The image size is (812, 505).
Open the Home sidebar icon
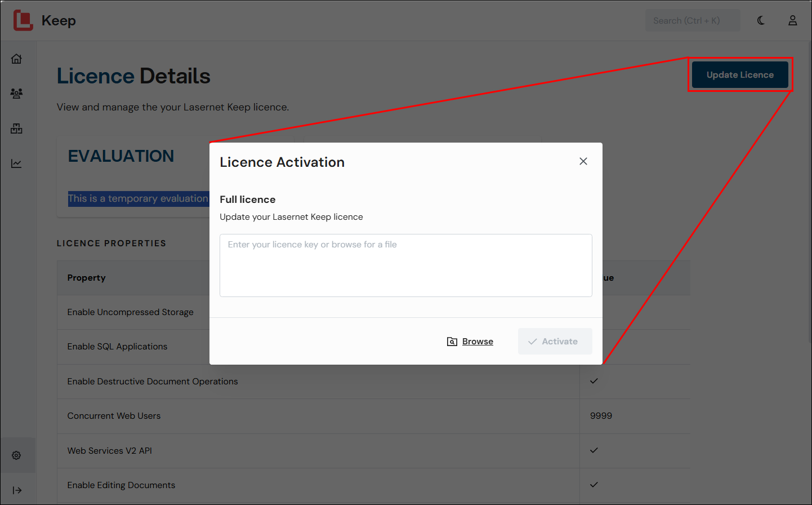coord(16,59)
